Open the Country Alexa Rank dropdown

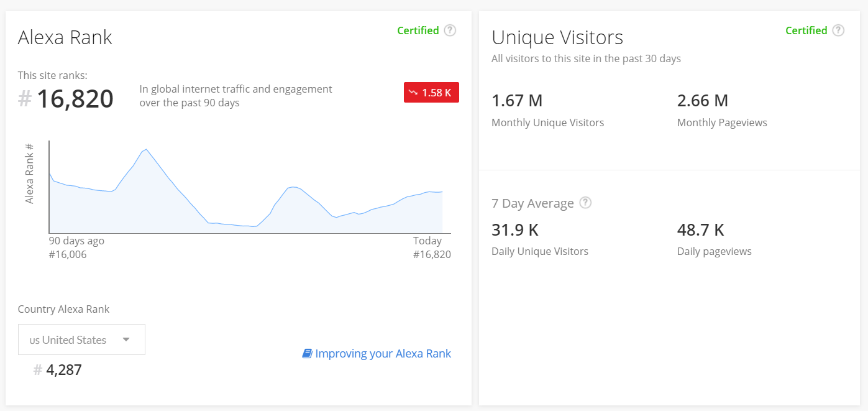click(x=81, y=339)
